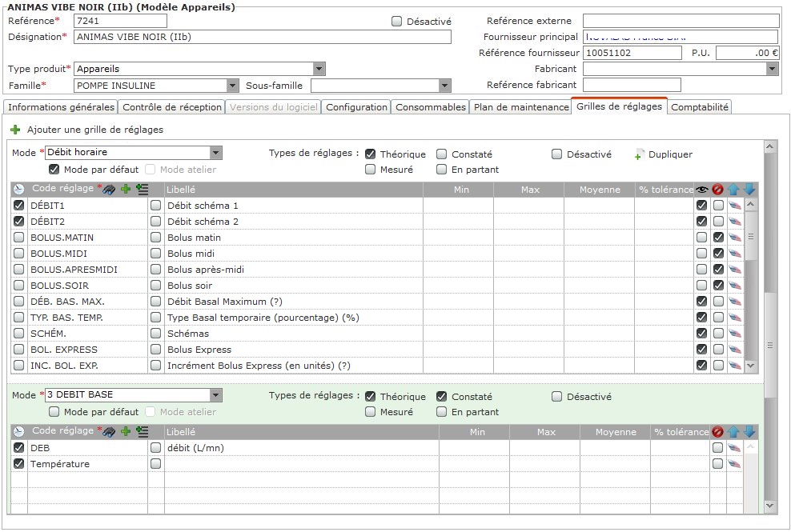791x532 pixels.
Task: Click the blue up arrow in the 3 DEBIT BASE grid header
Action: point(734,432)
